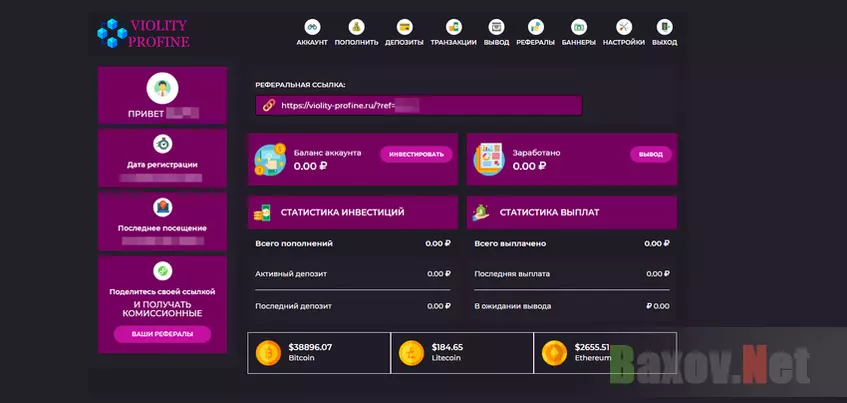Open Ваши рефералы button
The width and height of the screenshot is (847, 403).
point(162,334)
